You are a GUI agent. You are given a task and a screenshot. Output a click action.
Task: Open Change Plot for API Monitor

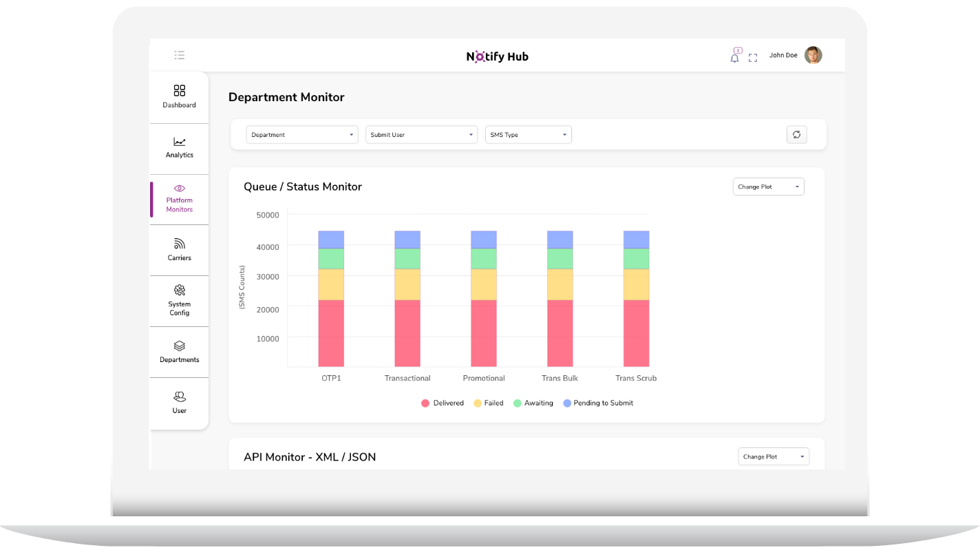[773, 456]
